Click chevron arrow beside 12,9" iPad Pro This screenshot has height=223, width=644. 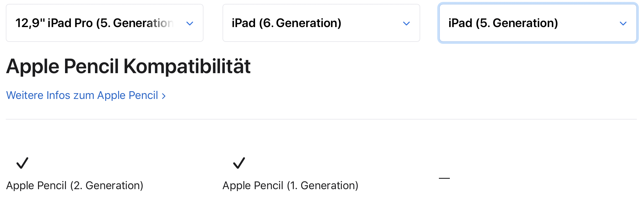[x=190, y=24]
